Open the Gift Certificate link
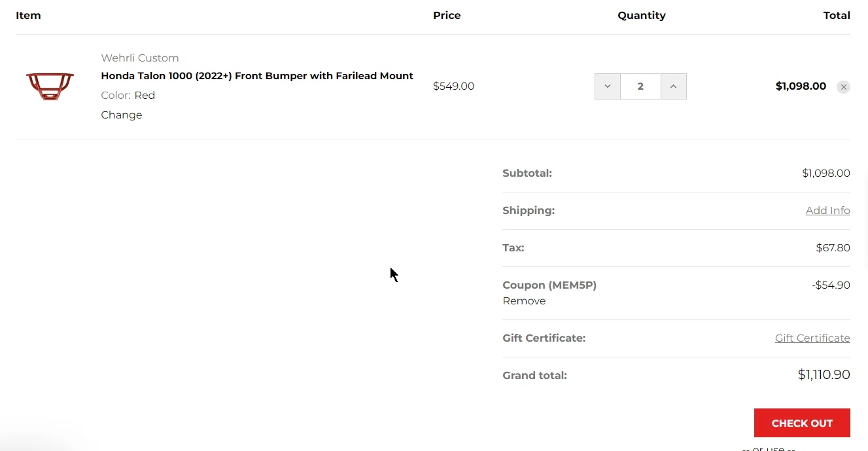The image size is (868, 451). 812,338
